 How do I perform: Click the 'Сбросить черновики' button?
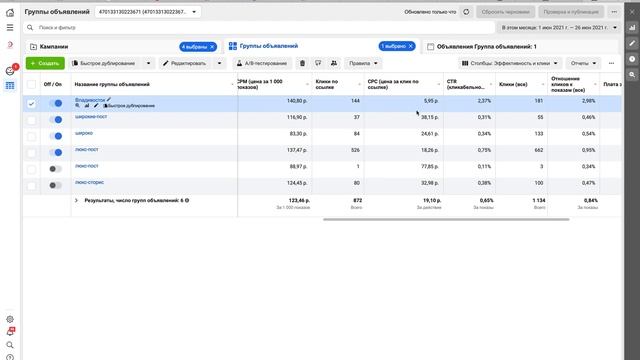pos(505,12)
